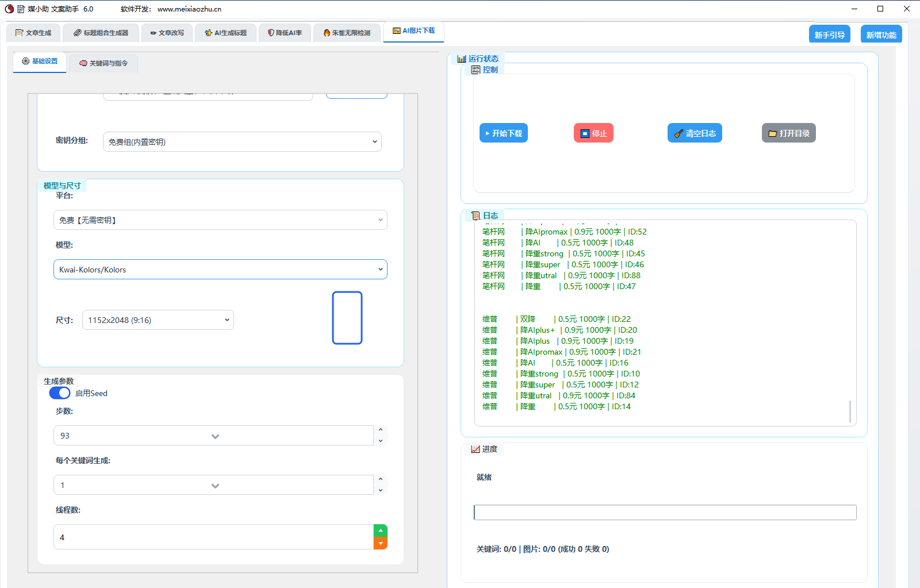Open the AI生成标题 tab
The image size is (920, 588).
226,33
